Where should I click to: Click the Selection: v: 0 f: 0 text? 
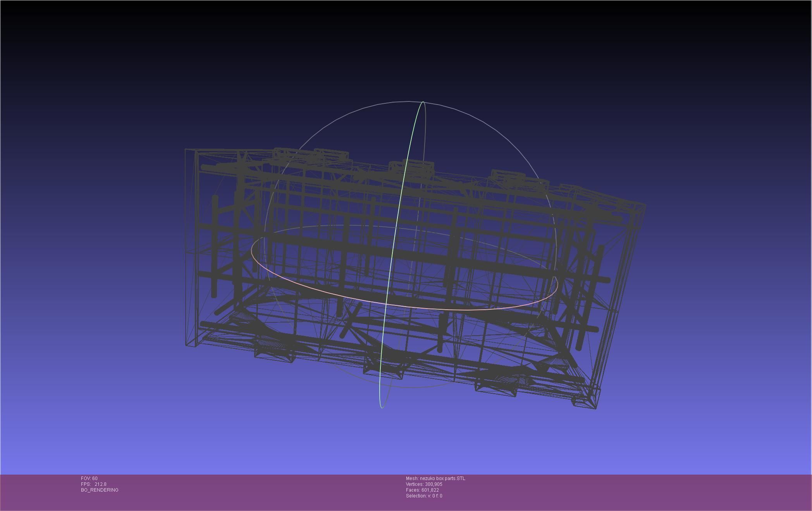(x=424, y=496)
